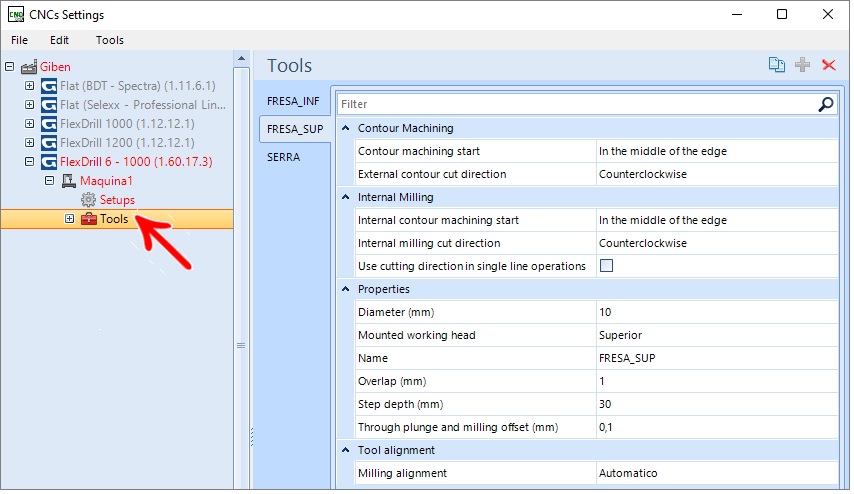Click the tree panel scroll up arrow
The height and width of the screenshot is (494, 854).
242,59
